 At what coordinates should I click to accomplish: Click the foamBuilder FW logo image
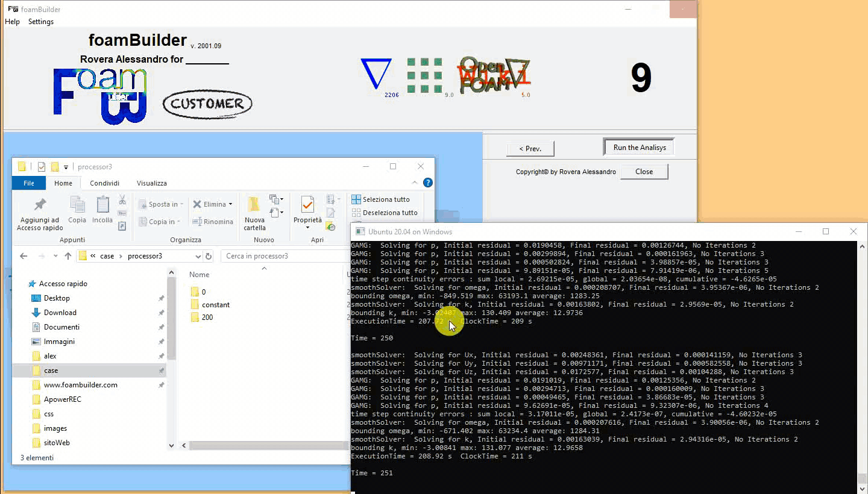pyautogui.click(x=100, y=96)
